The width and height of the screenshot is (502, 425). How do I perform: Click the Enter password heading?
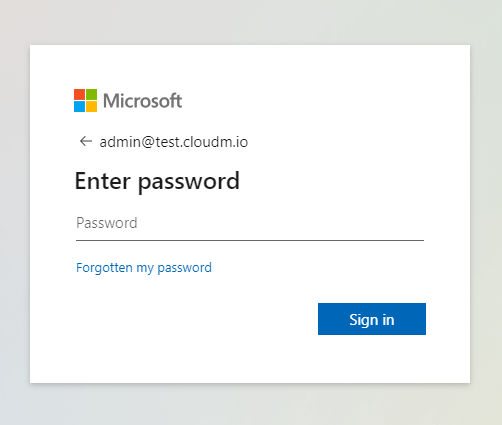[x=157, y=182]
